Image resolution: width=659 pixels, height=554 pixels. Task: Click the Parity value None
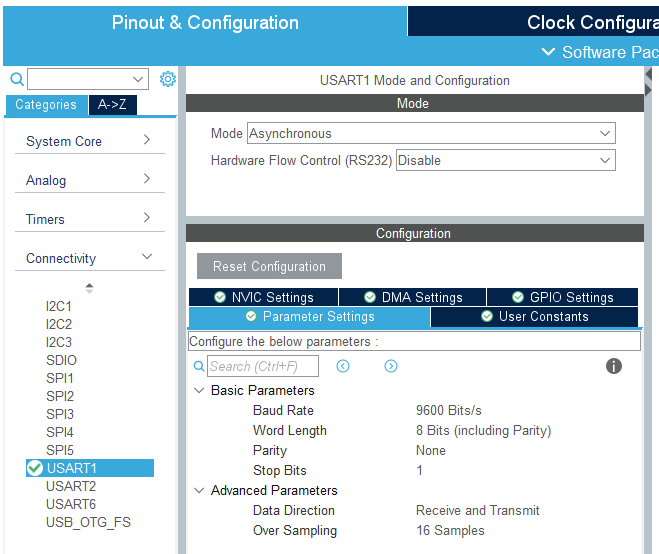click(x=431, y=450)
